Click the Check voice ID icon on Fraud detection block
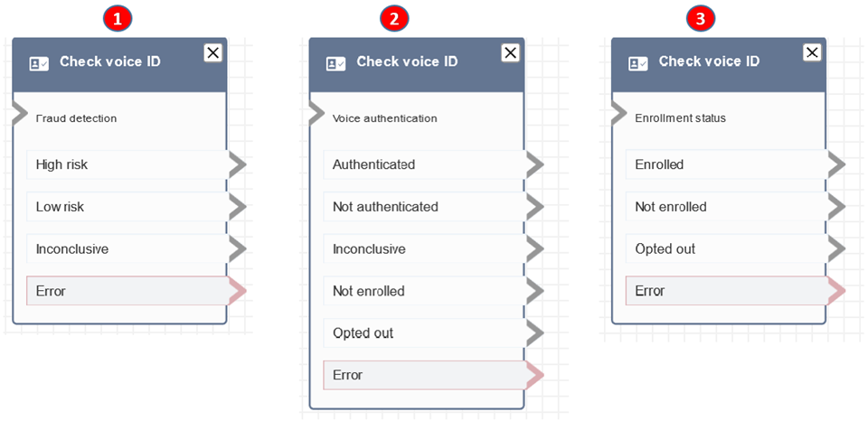This screenshot has width=868, height=421. coord(39,63)
